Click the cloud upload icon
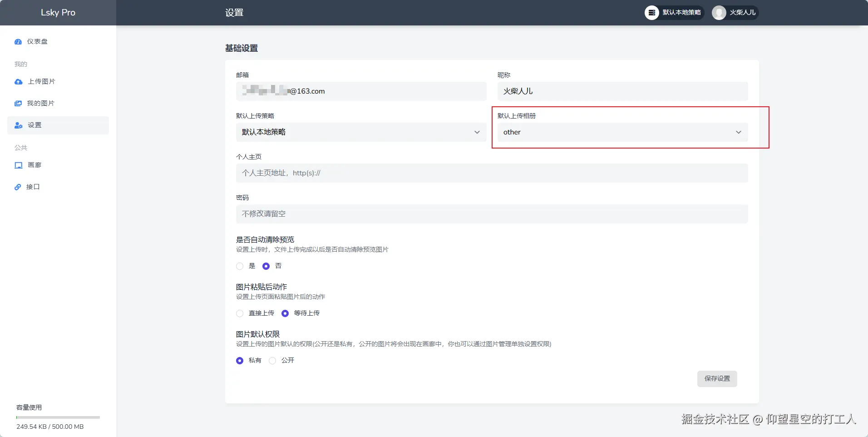Viewport: 868px width, 437px height. 18,82
